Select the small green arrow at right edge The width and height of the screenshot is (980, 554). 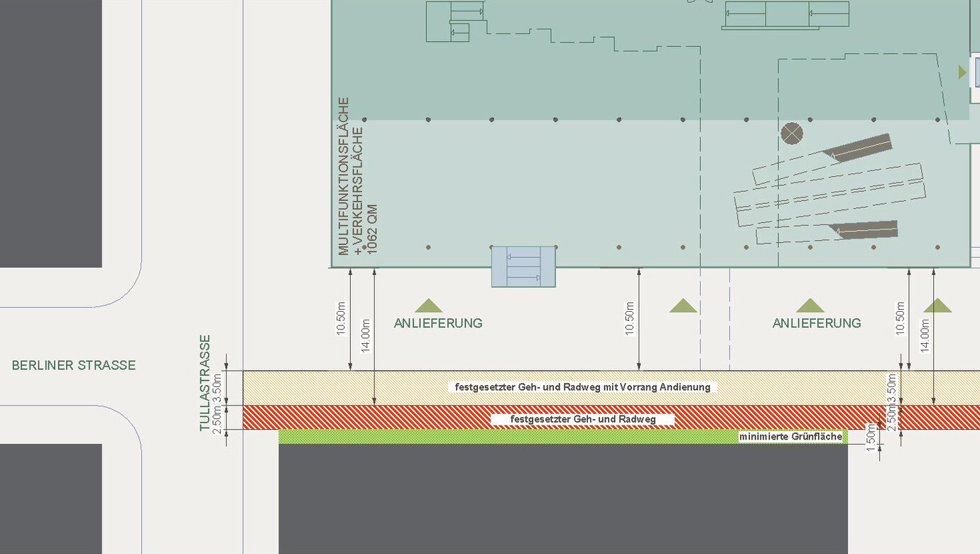tap(962, 72)
